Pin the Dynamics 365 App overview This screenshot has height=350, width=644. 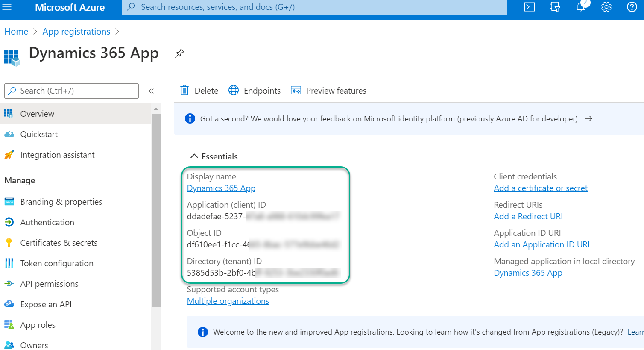click(x=179, y=53)
